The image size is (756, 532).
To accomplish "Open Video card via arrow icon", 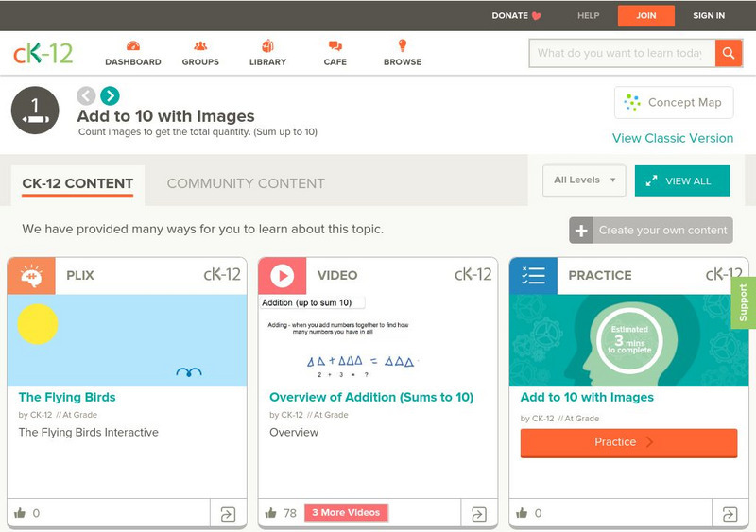I will point(479,514).
